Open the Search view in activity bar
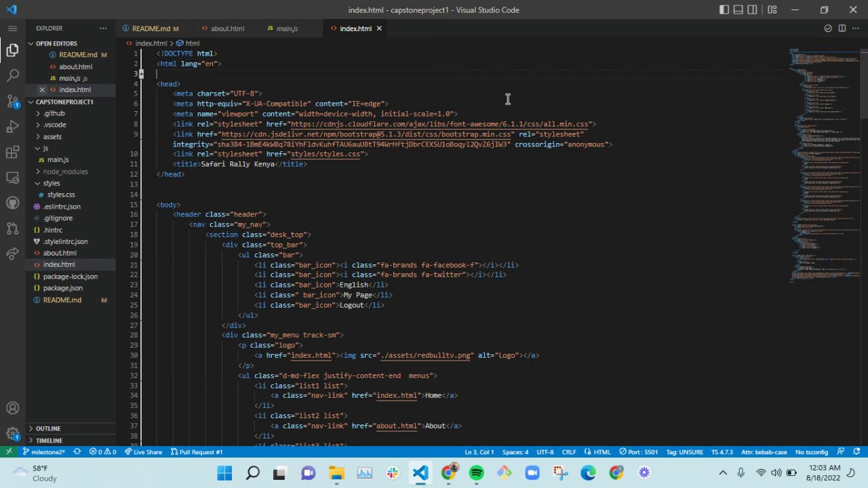 12,76
